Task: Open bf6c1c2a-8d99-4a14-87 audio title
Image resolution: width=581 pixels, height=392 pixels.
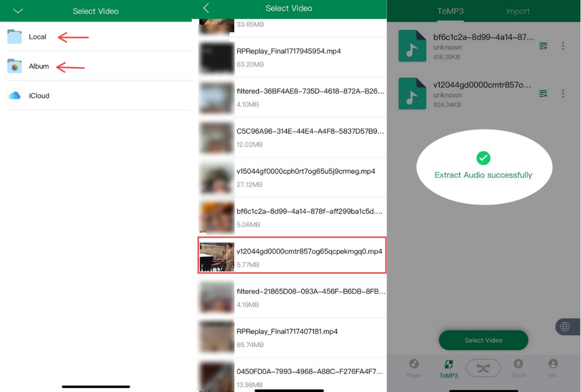Action: click(x=484, y=37)
